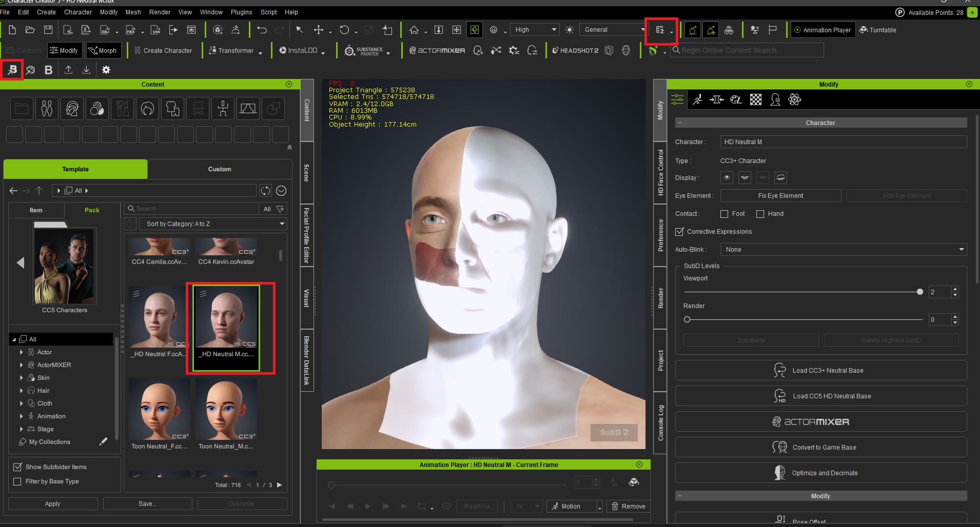The width and height of the screenshot is (980, 527).
Task: Click the Turntable button
Action: pyautogui.click(x=878, y=30)
